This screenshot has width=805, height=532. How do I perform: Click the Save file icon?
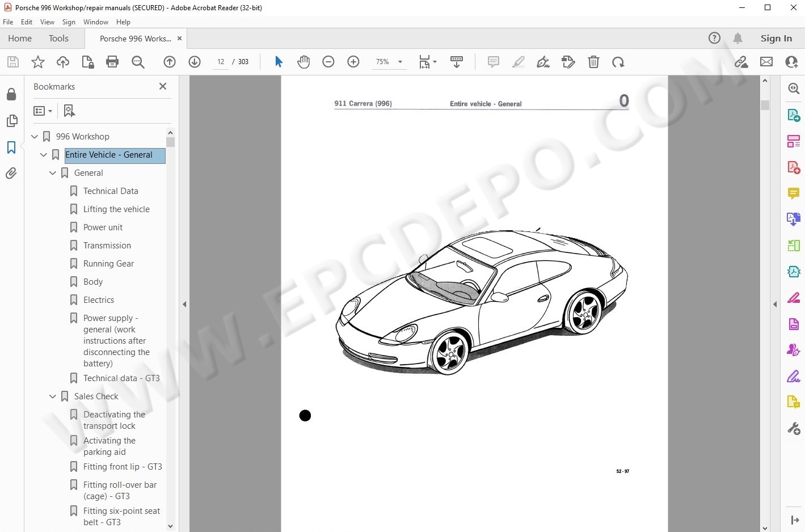(x=12, y=62)
